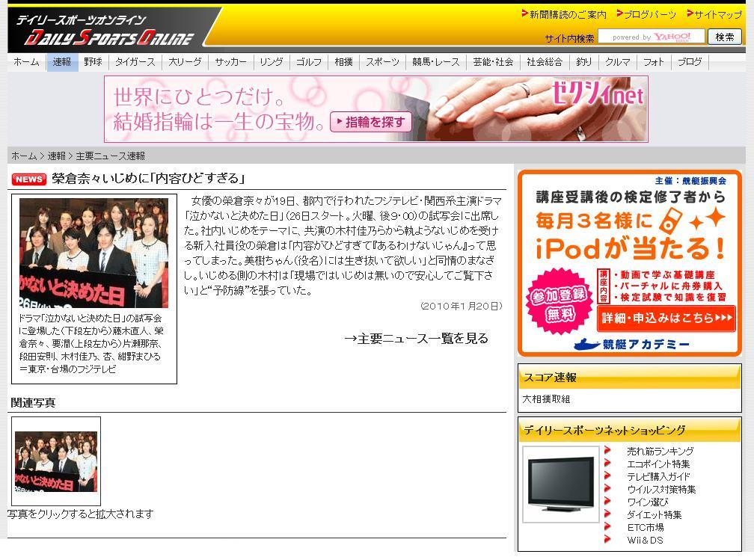Viewport: 754px width, 560px height.
Task: Click the 関連写真 section heading
Action: [33, 402]
